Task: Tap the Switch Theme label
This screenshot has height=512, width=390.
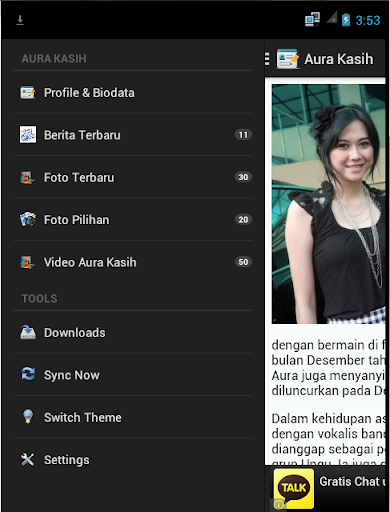Action: coord(83,417)
